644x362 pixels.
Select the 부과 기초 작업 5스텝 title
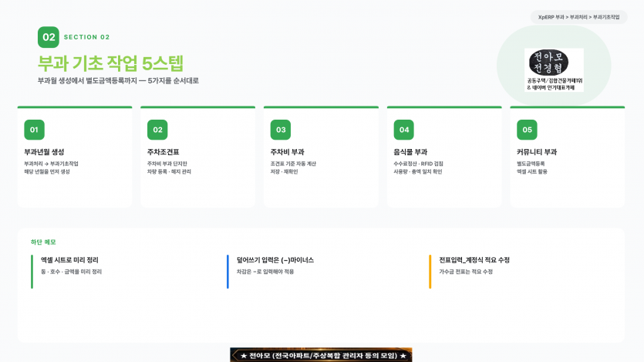pyautogui.click(x=110, y=63)
